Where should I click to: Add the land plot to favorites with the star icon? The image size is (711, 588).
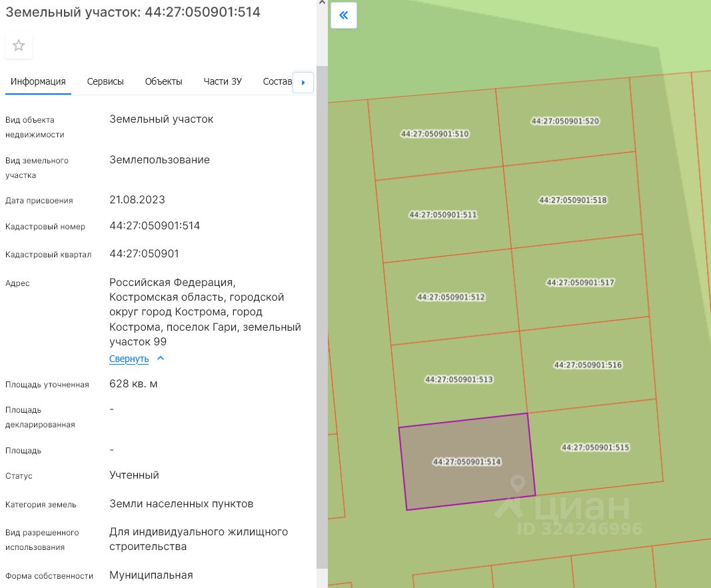point(19,45)
